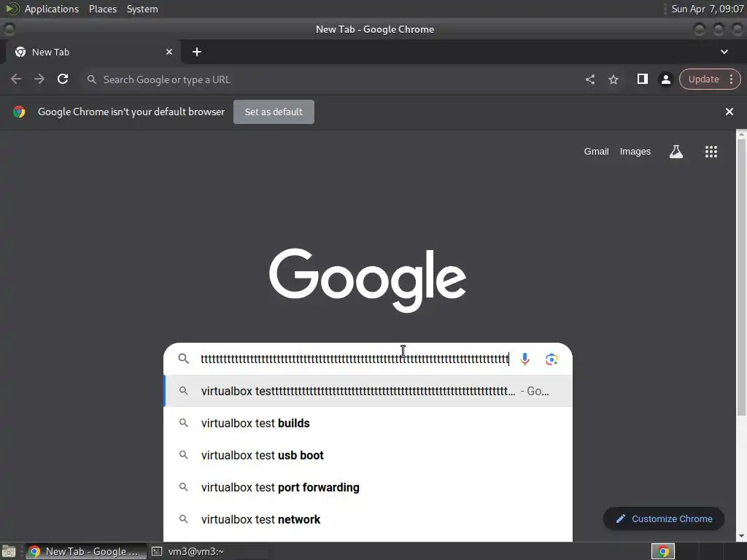Select first suggestion virtualbox testtttt

(x=368, y=391)
